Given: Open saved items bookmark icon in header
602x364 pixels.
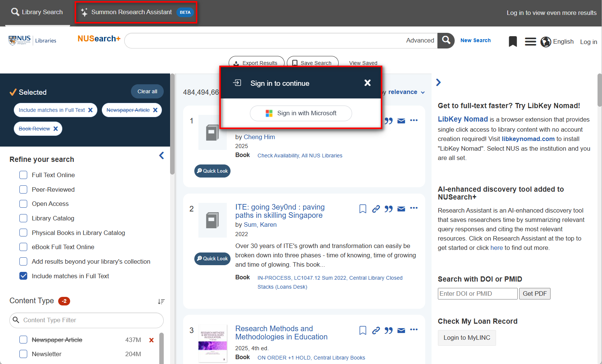Looking at the screenshot, I should tap(513, 41).
